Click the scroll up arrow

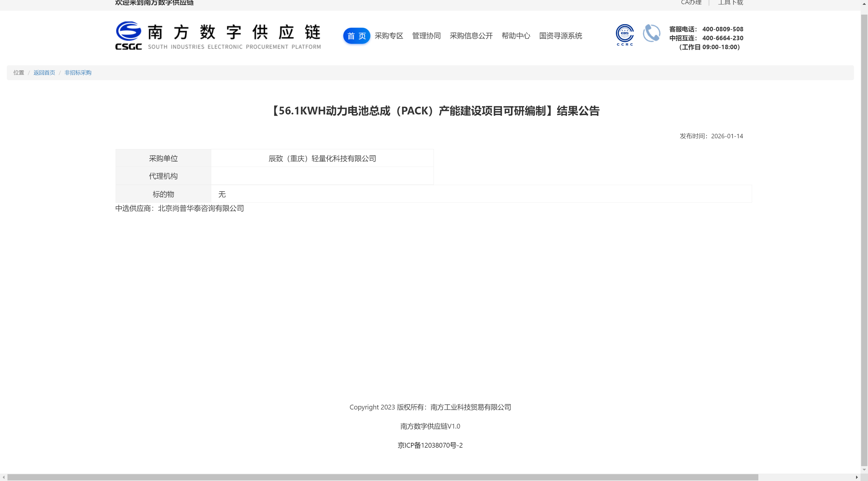(x=864, y=3)
